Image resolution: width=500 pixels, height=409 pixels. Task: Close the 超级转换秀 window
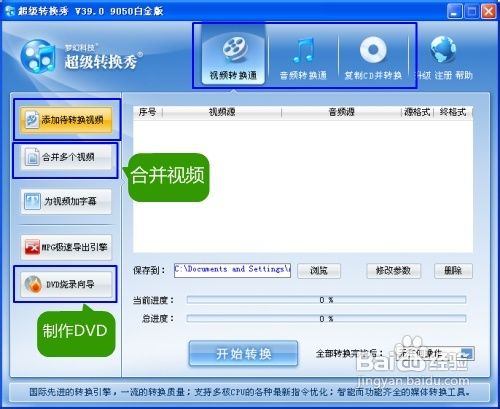pyautogui.click(x=489, y=12)
